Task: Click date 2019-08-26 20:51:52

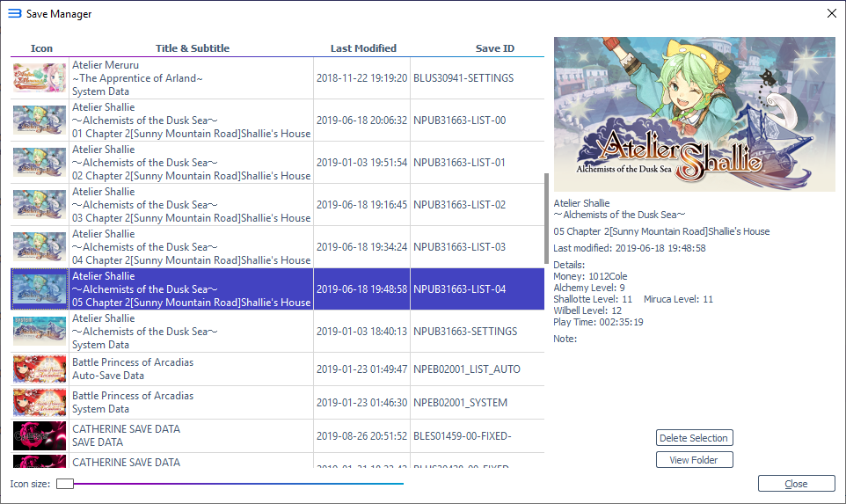Action: (x=361, y=436)
